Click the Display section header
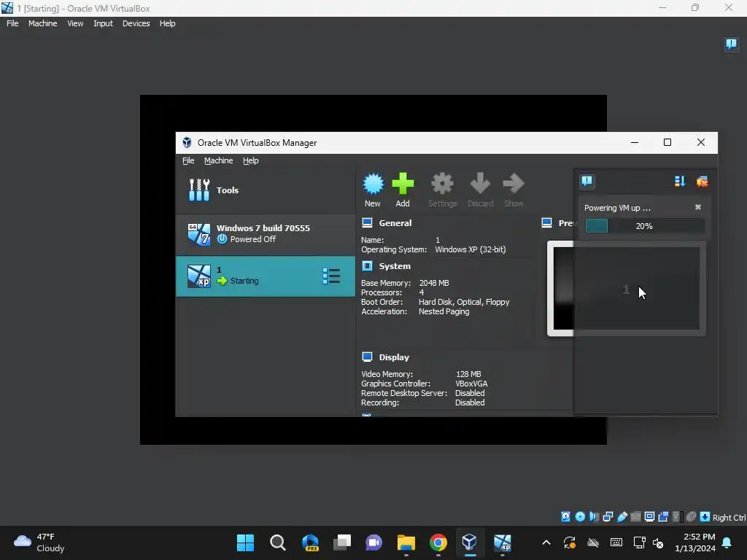The height and width of the screenshot is (560, 747). 393,357
